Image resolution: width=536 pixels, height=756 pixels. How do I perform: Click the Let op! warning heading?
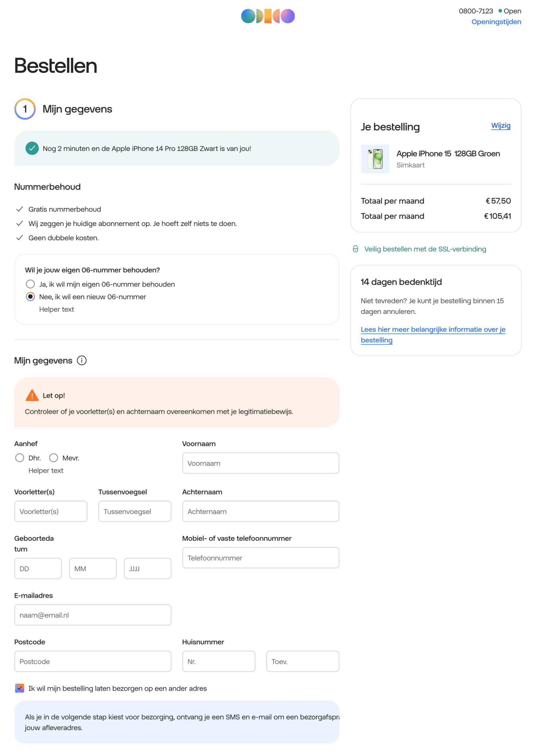(x=54, y=395)
